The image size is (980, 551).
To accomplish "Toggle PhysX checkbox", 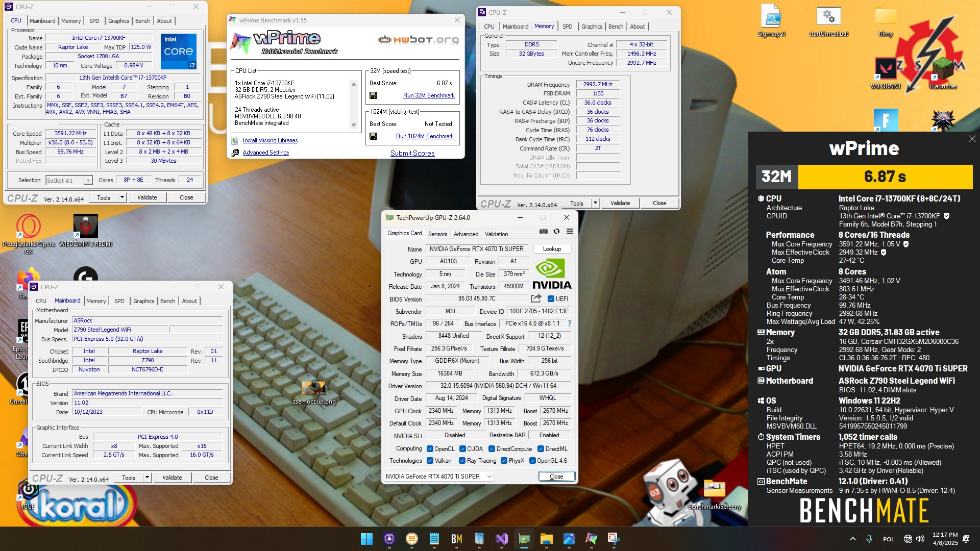I will [504, 461].
